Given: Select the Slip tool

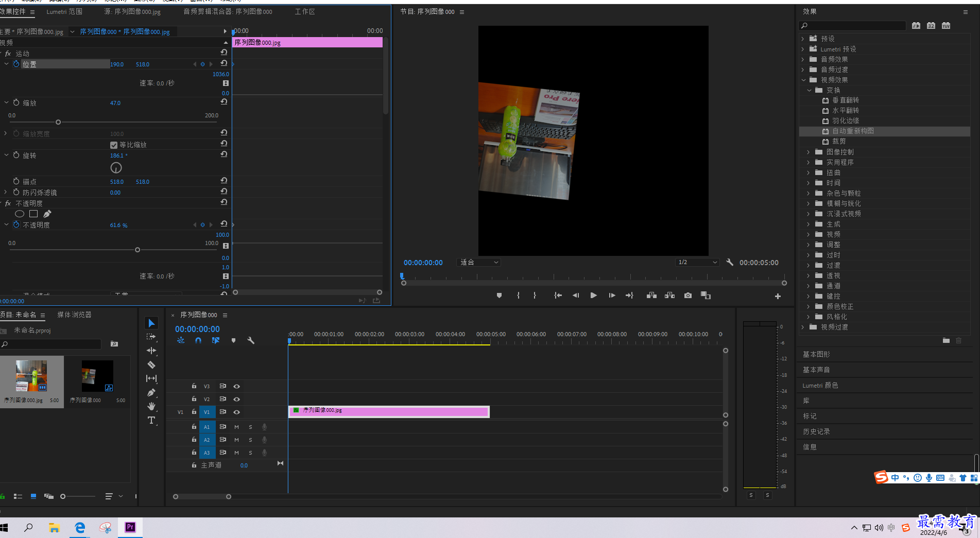Looking at the screenshot, I should coord(151,378).
